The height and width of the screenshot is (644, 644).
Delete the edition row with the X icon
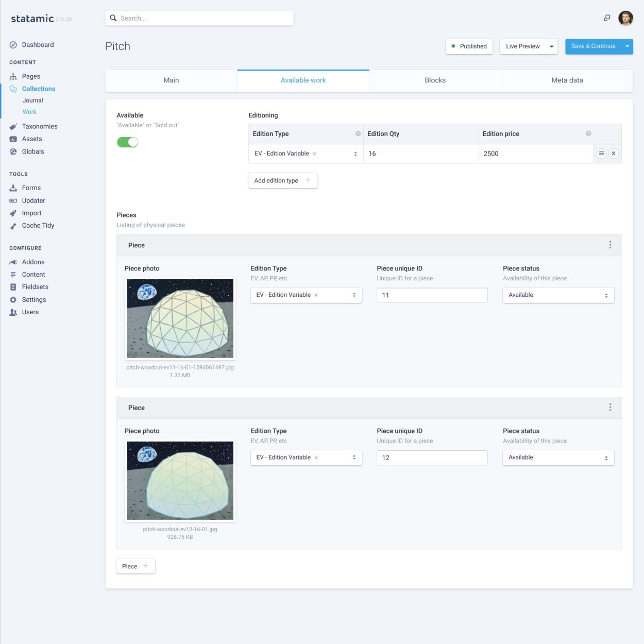614,154
